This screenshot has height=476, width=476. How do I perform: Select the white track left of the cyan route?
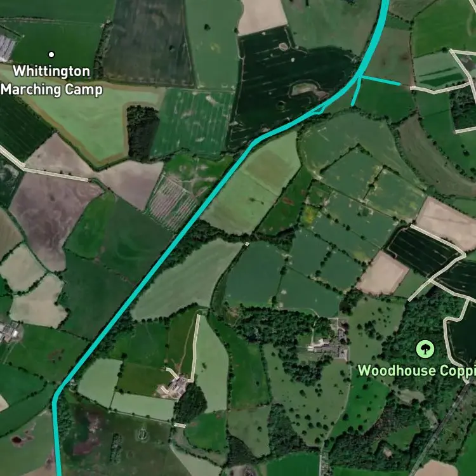coord(43,166)
